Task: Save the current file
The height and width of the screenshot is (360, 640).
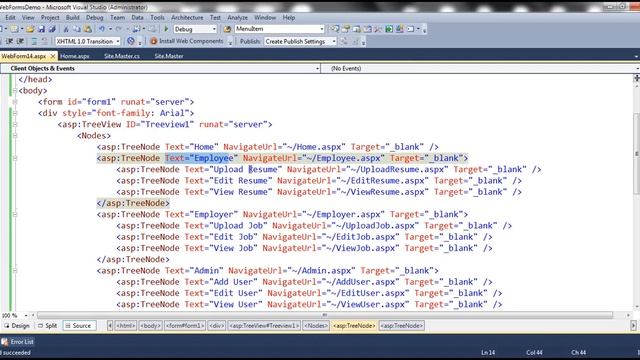Action: [41, 29]
